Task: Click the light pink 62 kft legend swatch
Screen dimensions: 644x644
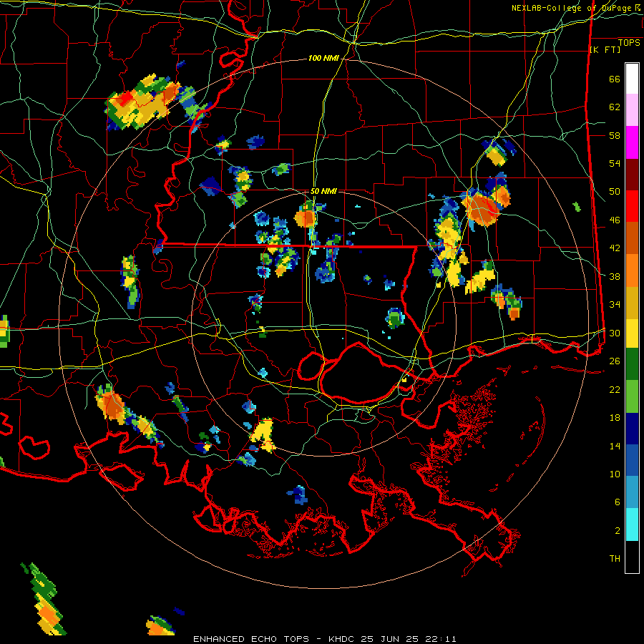Action: pos(632,110)
